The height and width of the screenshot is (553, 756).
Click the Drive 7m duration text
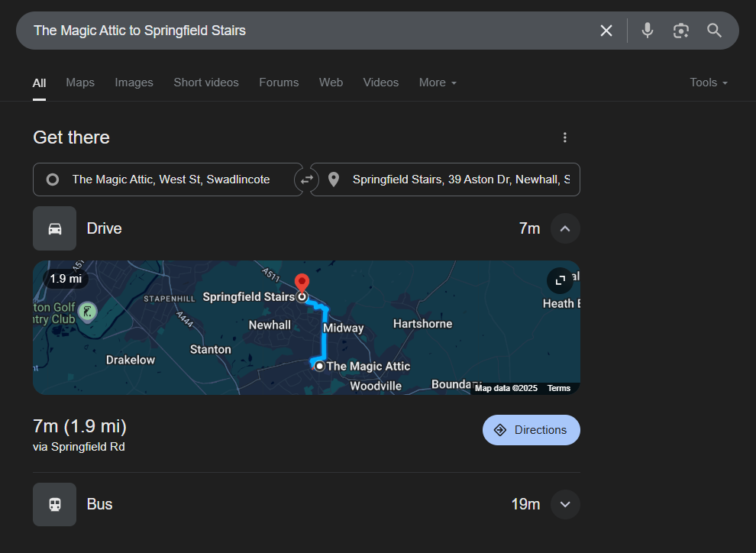tap(529, 228)
